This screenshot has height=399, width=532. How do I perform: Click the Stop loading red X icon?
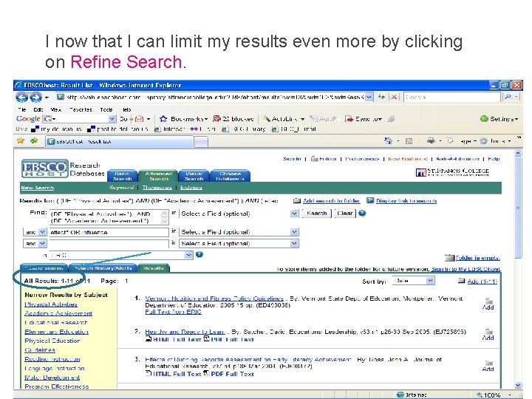point(394,98)
